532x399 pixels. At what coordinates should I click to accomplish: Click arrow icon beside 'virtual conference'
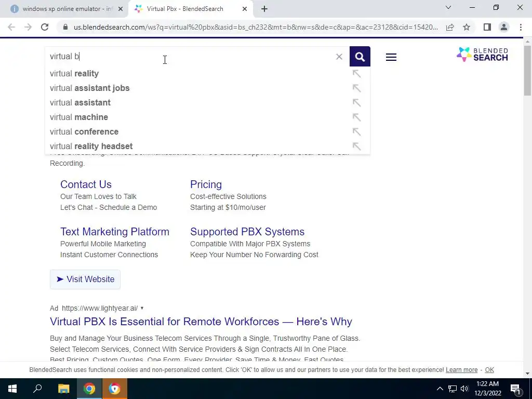[x=356, y=132]
